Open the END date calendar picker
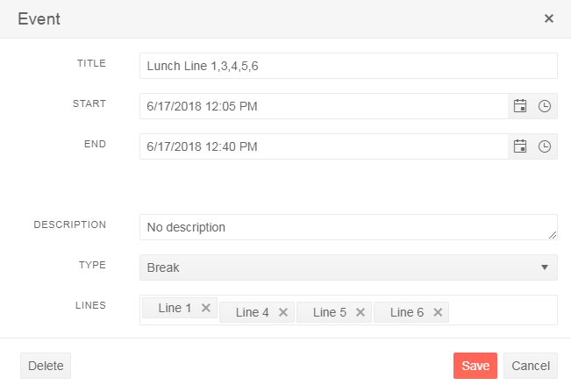The image size is (571, 392). click(520, 146)
